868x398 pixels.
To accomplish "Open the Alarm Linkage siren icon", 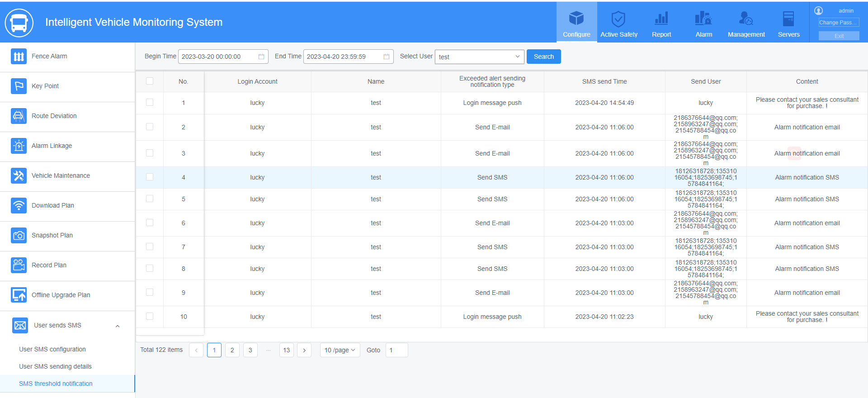I will pyautogui.click(x=19, y=146).
